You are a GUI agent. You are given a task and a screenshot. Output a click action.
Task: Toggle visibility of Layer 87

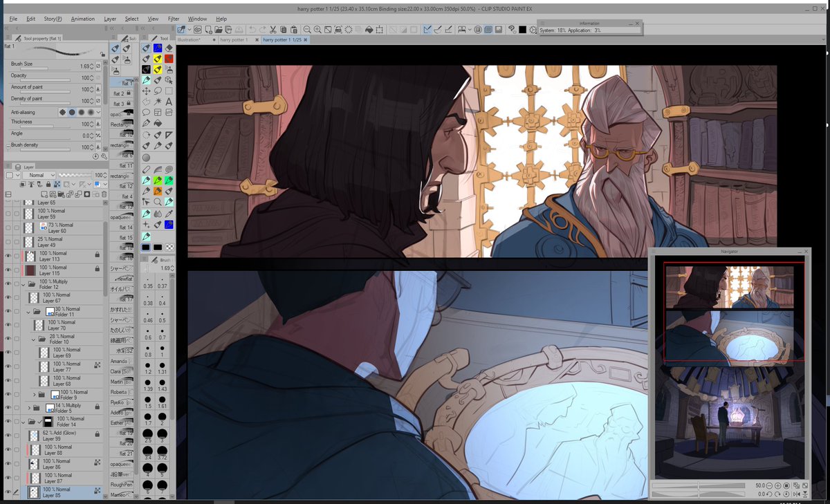(8, 478)
